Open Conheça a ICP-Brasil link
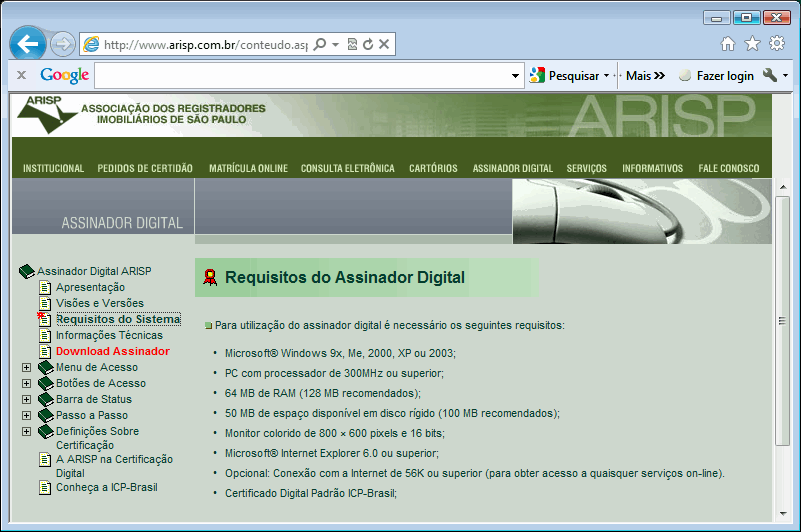801x532 pixels. 107,488
